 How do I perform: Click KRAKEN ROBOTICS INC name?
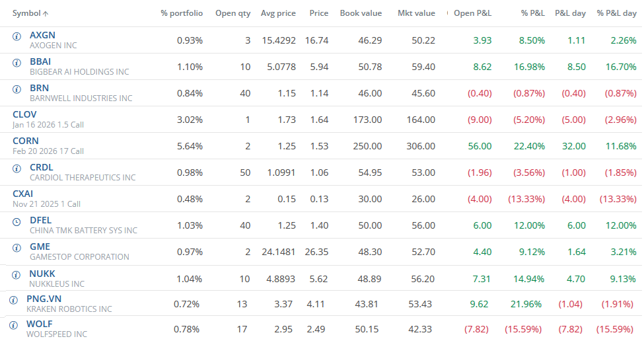69,309
